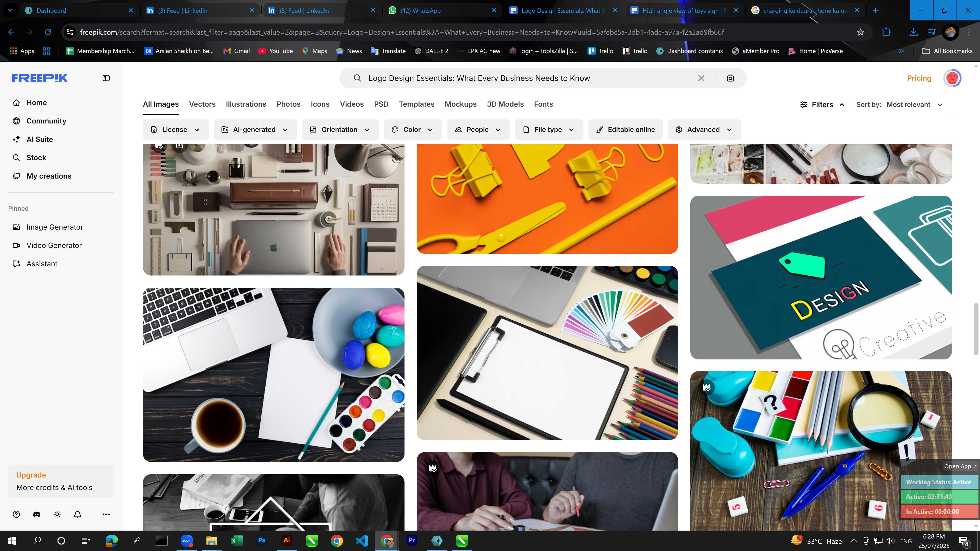Expand the Color filter dropdown

coord(413,130)
